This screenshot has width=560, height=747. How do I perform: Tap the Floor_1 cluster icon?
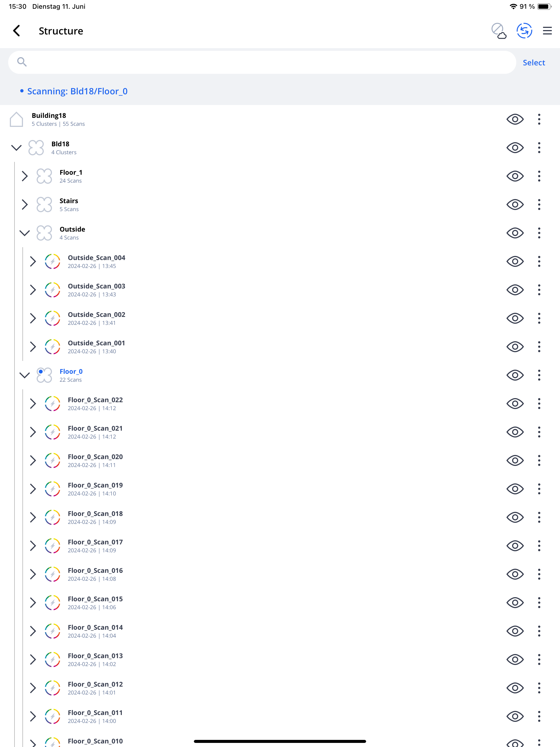click(x=44, y=176)
